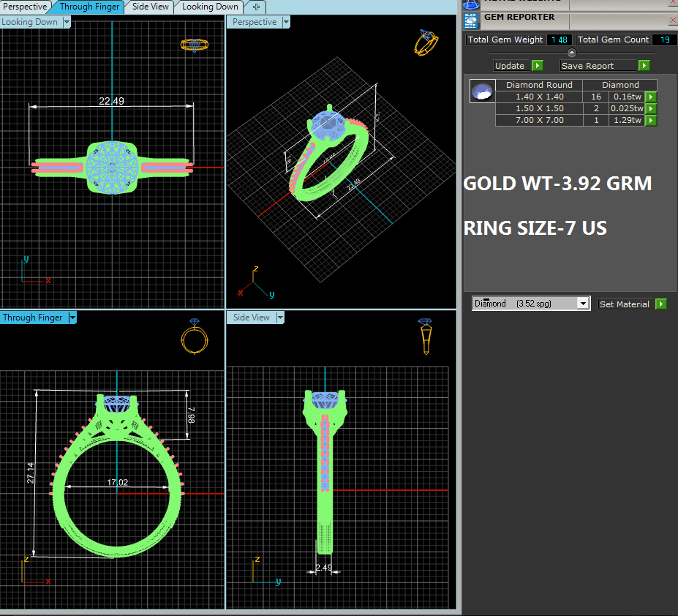Click the green arrow beside Set Material
Image resolution: width=678 pixels, height=616 pixels.
[x=660, y=304]
